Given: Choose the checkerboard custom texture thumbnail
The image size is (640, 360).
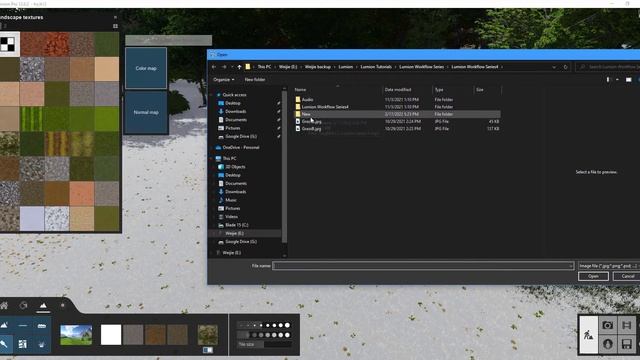Looking at the screenshot, I should [x=8, y=44].
